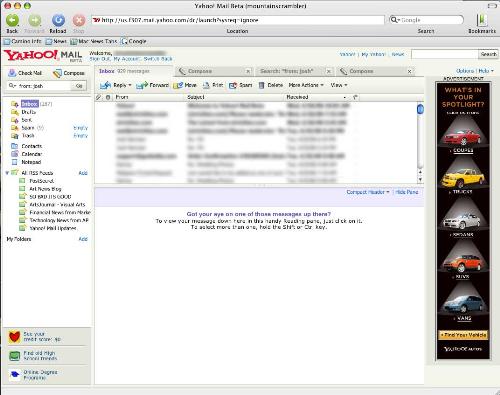Open the Yahoo! Mail Updates feed
This screenshot has width=500, height=395.
[53, 228]
